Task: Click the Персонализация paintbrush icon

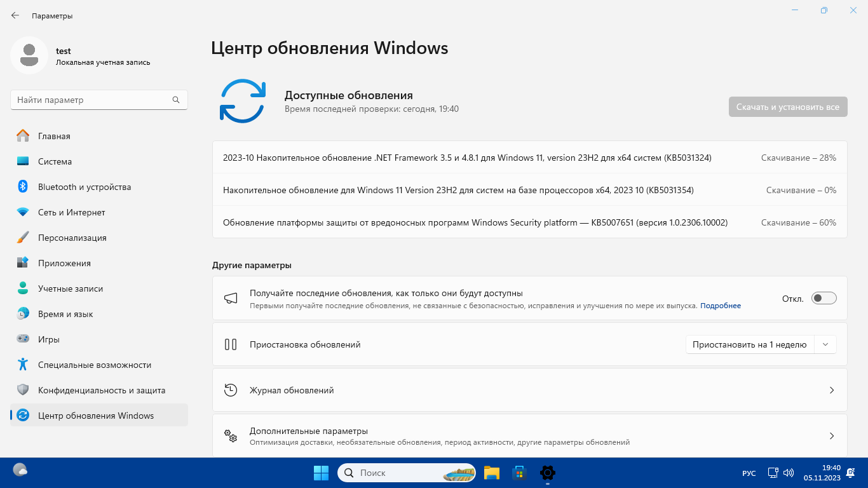Action: coord(23,238)
